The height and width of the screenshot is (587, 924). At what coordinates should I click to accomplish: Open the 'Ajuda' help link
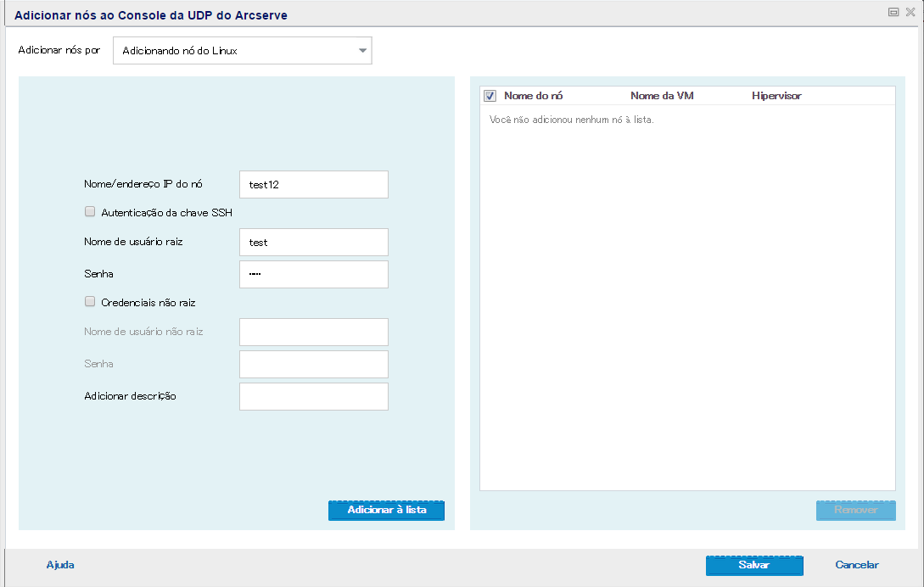pos(60,565)
